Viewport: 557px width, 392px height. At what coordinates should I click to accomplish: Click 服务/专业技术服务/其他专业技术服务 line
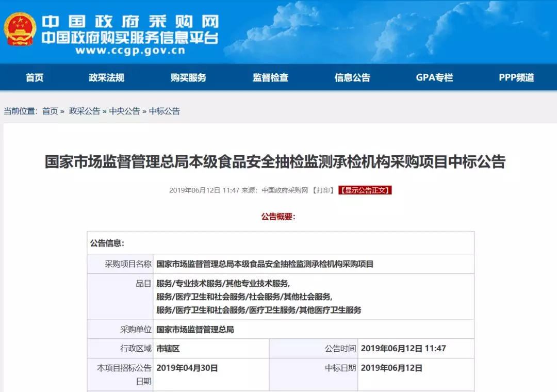click(223, 283)
